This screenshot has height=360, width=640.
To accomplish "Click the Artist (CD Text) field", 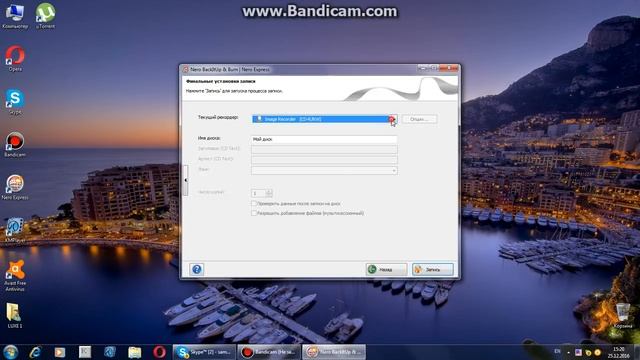I will (x=324, y=160).
